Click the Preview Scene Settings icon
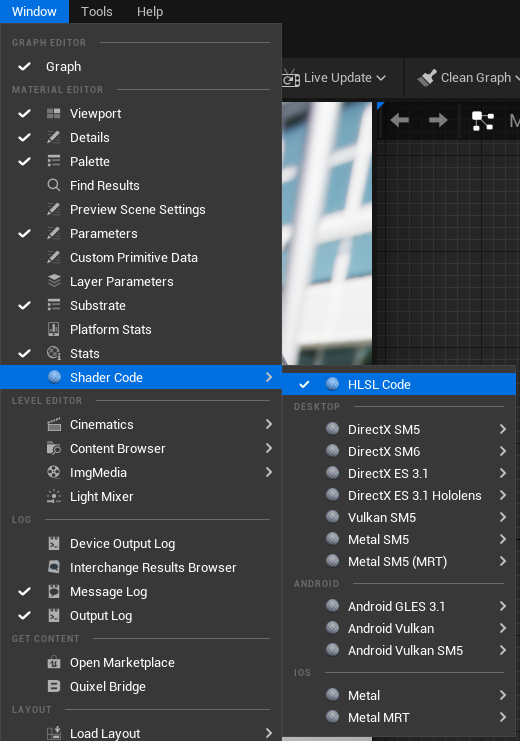The image size is (520, 741). pyautogui.click(x=53, y=209)
